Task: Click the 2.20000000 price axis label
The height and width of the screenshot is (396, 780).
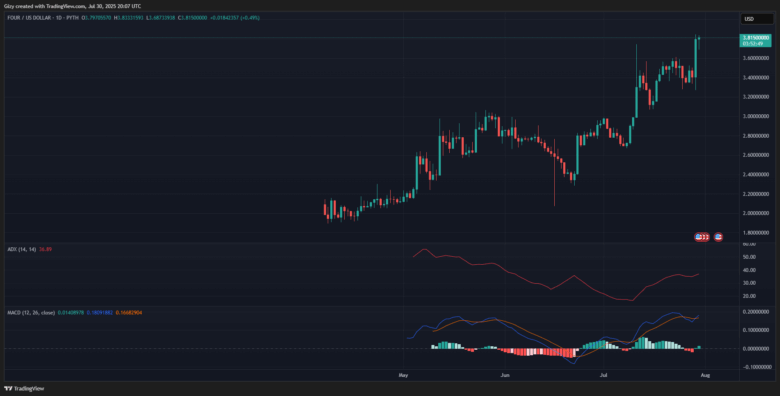Action: click(x=756, y=194)
